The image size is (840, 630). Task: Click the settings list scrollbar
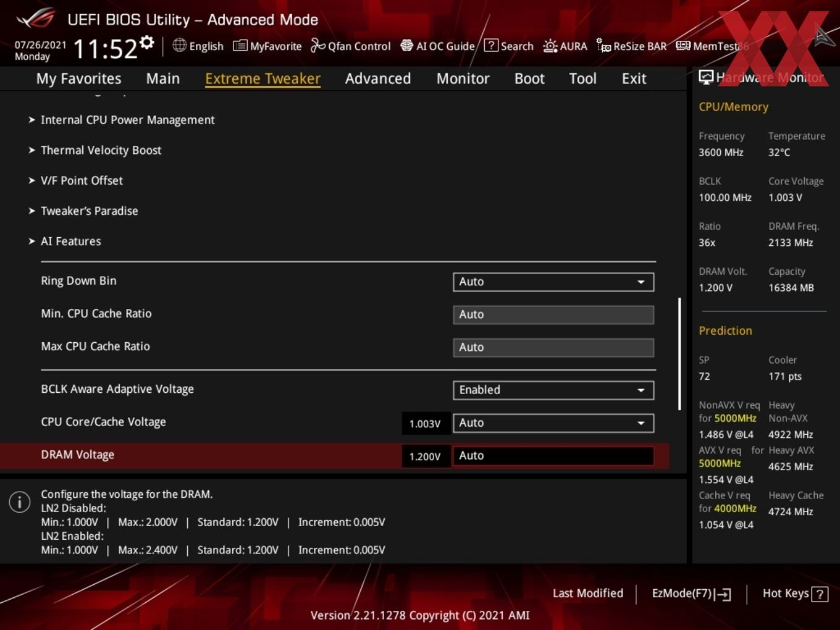coord(679,354)
